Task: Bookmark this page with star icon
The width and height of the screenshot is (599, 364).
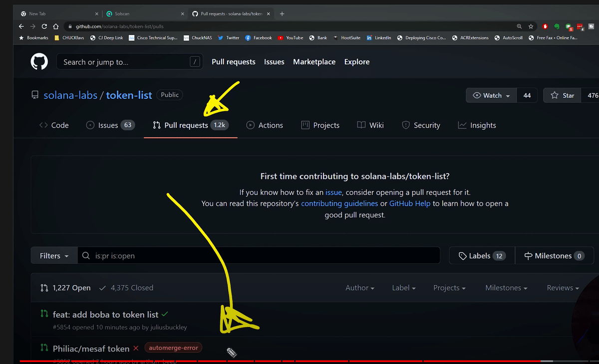Action: coord(531,26)
